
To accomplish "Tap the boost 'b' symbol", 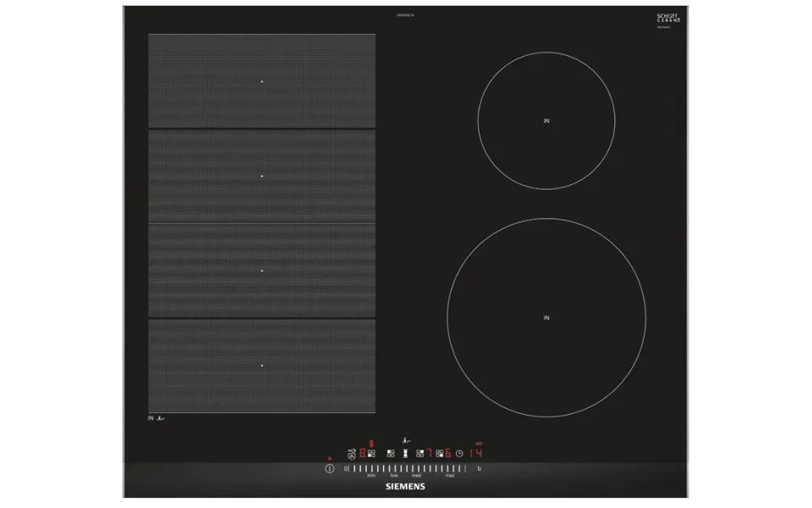I will (x=479, y=468).
